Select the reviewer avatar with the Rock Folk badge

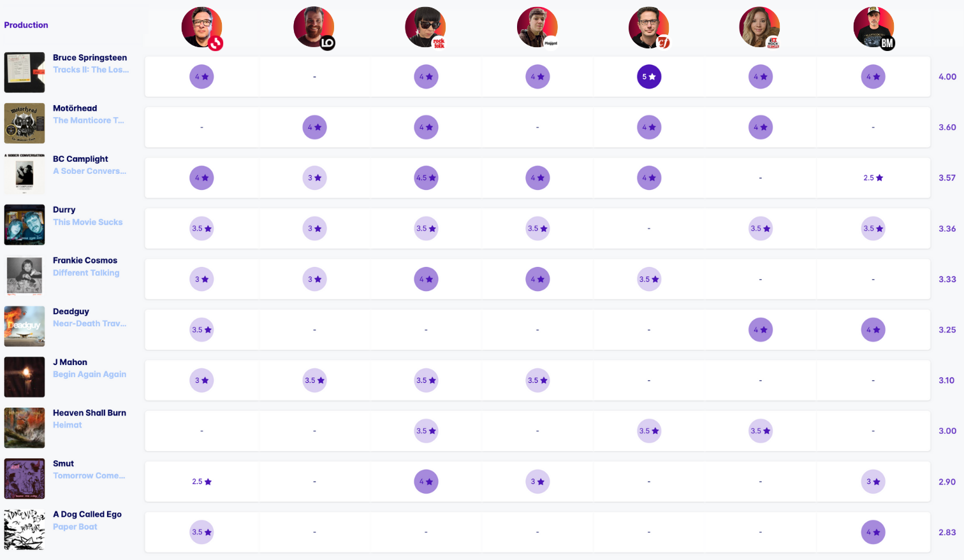coord(425,28)
